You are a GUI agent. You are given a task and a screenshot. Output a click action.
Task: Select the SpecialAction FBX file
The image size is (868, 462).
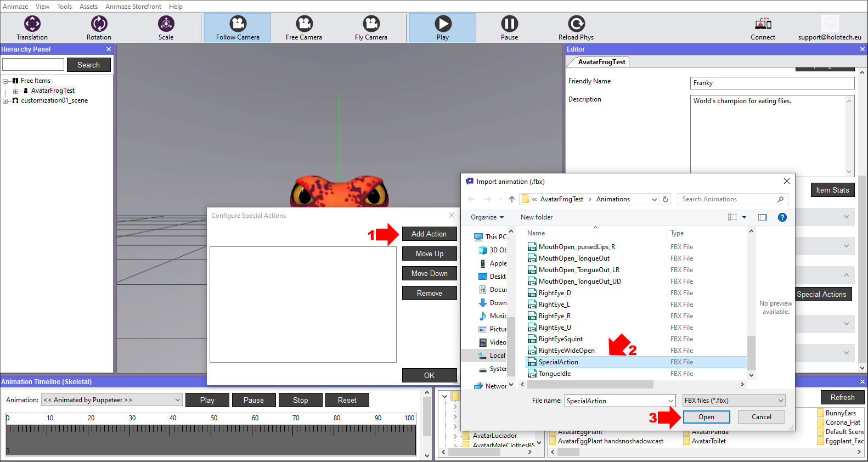(x=558, y=362)
